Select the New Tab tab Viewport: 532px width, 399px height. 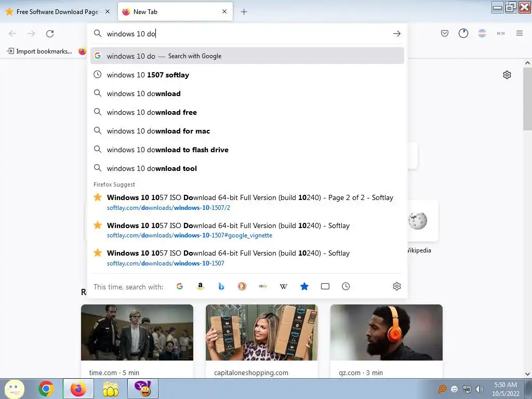(x=175, y=12)
